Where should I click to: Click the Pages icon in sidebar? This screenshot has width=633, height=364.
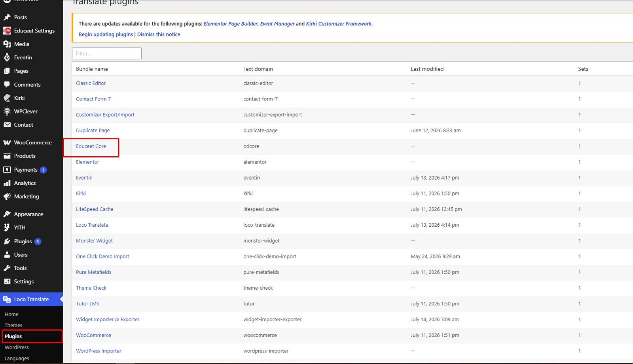(x=7, y=71)
